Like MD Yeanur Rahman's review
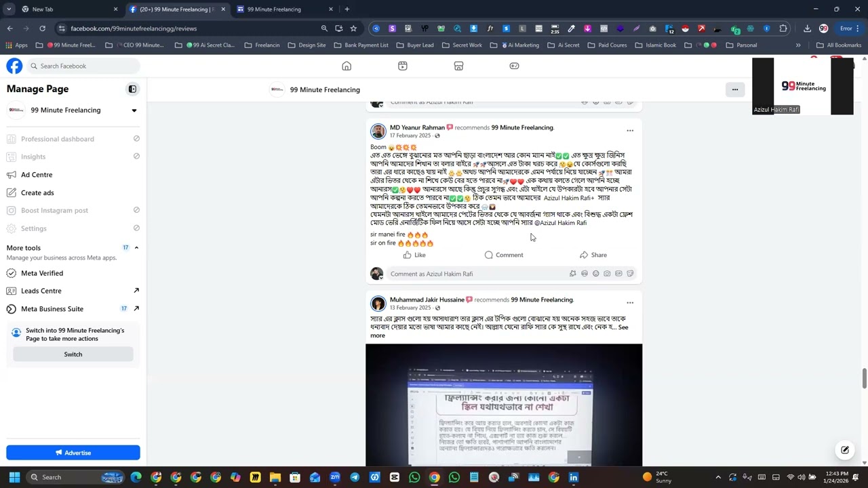Viewport: 868px width, 488px height. pyautogui.click(x=414, y=255)
